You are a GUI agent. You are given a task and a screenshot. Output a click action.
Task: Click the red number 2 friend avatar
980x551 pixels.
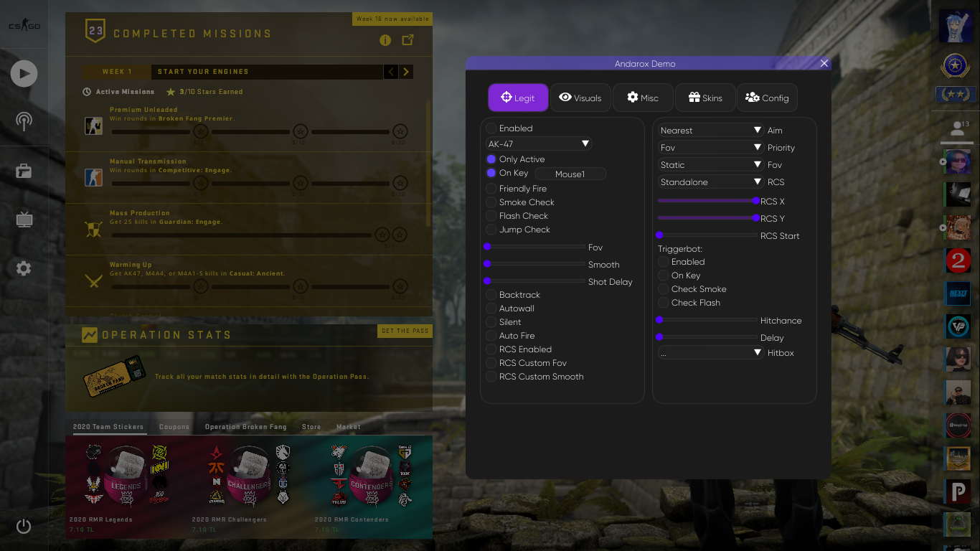tap(958, 260)
